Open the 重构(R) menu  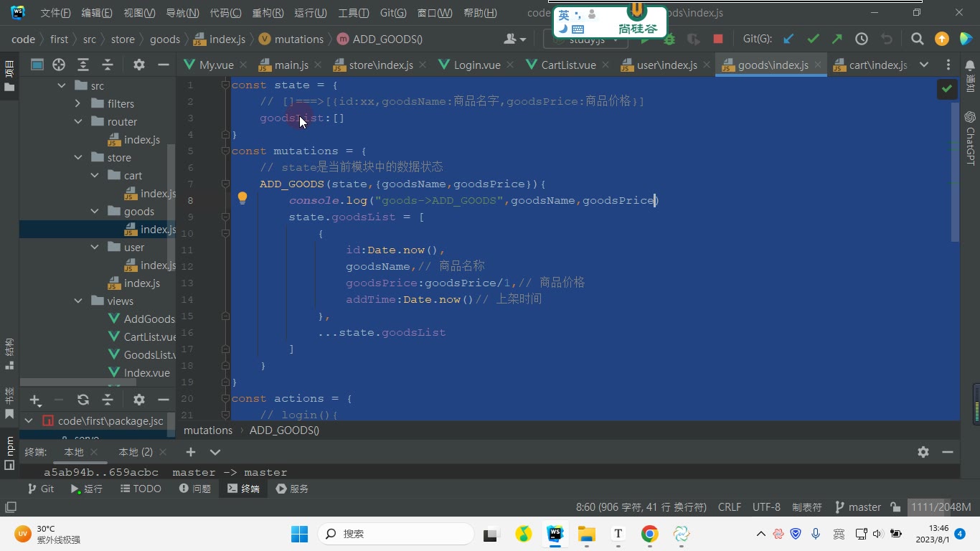268,13
